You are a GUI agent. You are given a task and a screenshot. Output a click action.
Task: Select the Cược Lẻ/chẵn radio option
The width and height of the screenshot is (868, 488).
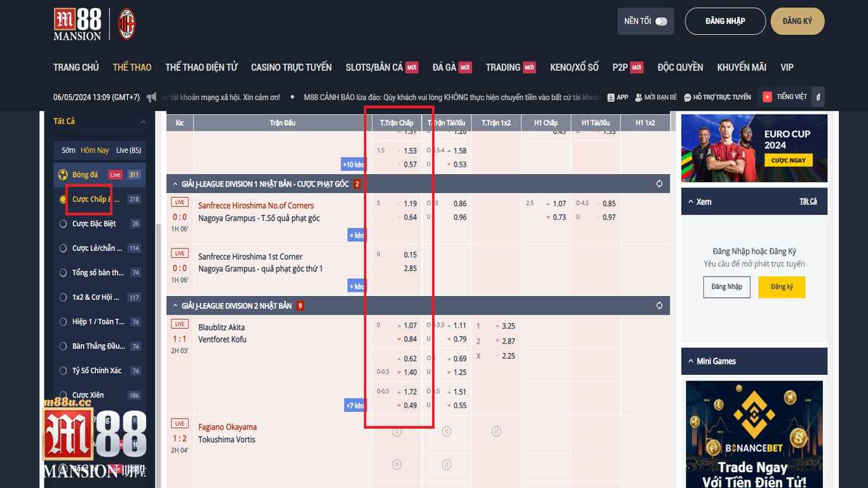63,248
